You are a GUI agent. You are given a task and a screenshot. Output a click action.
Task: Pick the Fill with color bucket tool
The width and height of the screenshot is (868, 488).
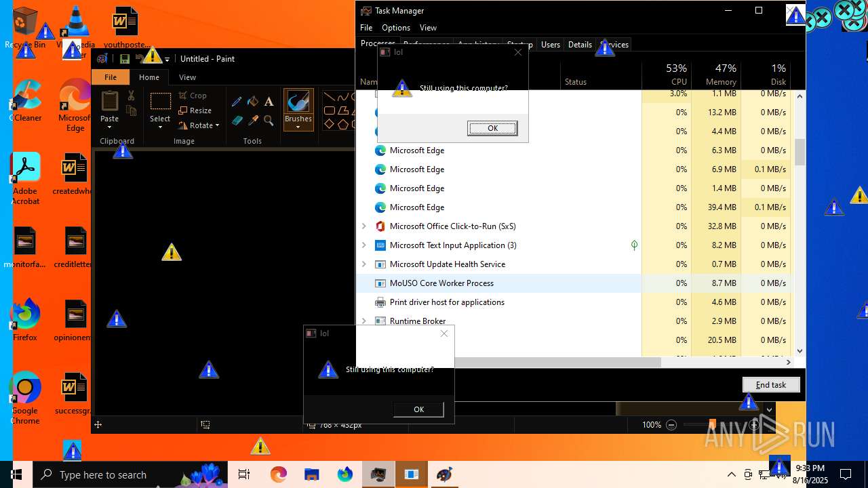click(x=253, y=102)
